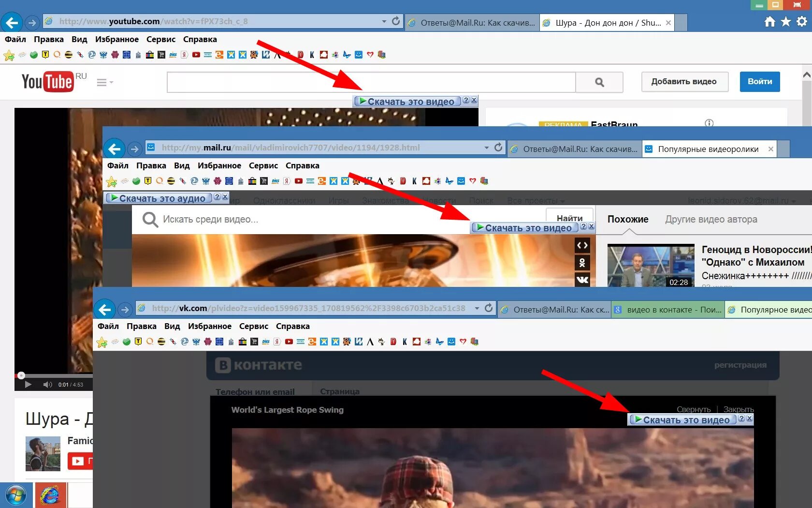Open help on the YouTube download bar

[x=466, y=100]
